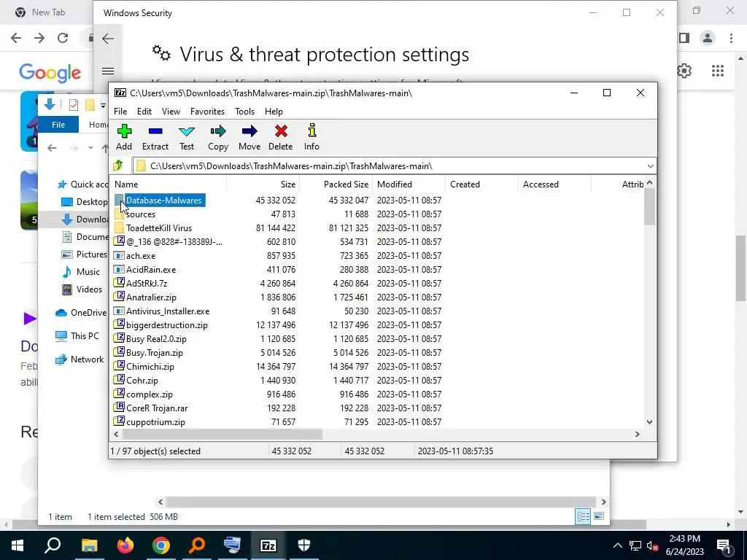Select ach.exe file icon

pos(119,256)
